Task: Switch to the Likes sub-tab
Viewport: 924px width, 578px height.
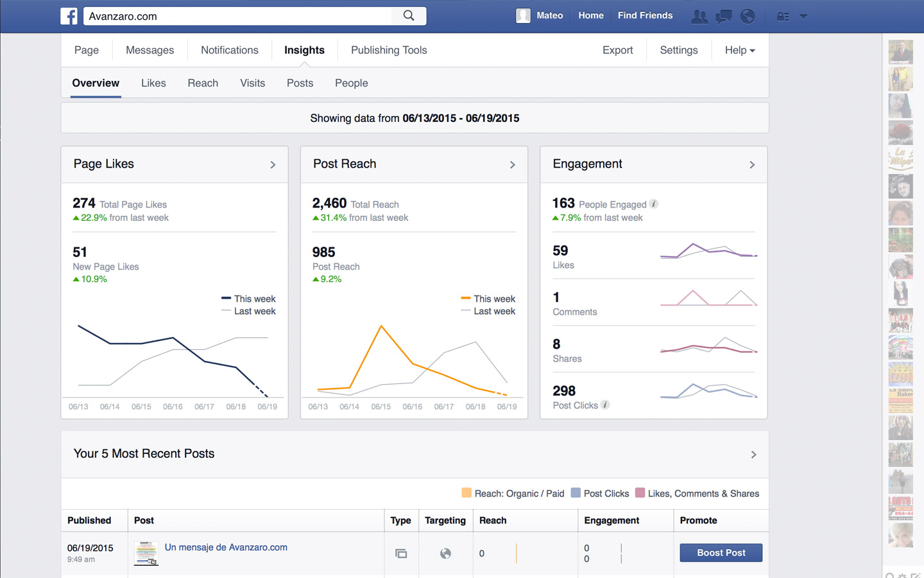Action: (x=153, y=83)
